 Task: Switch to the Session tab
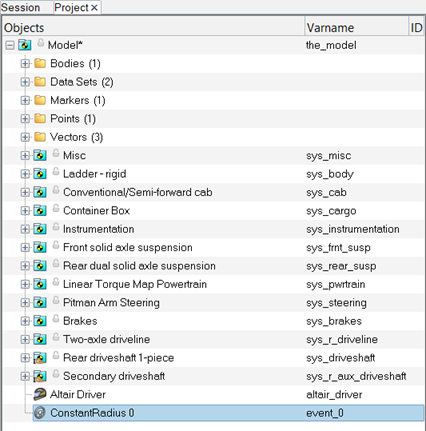coord(21,7)
